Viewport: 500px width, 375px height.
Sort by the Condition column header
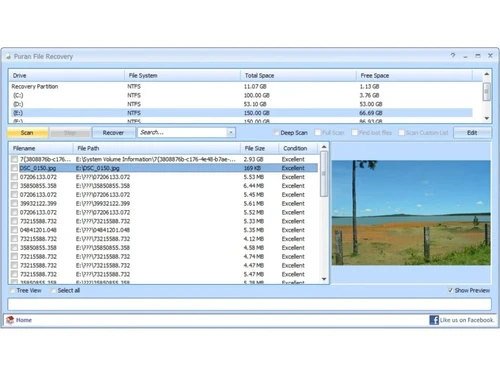299,148
